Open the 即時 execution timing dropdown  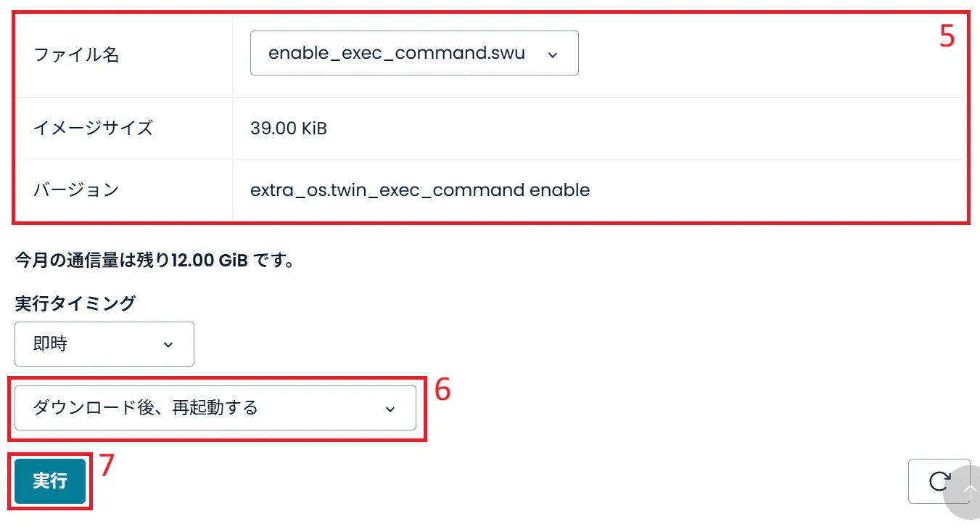104,344
